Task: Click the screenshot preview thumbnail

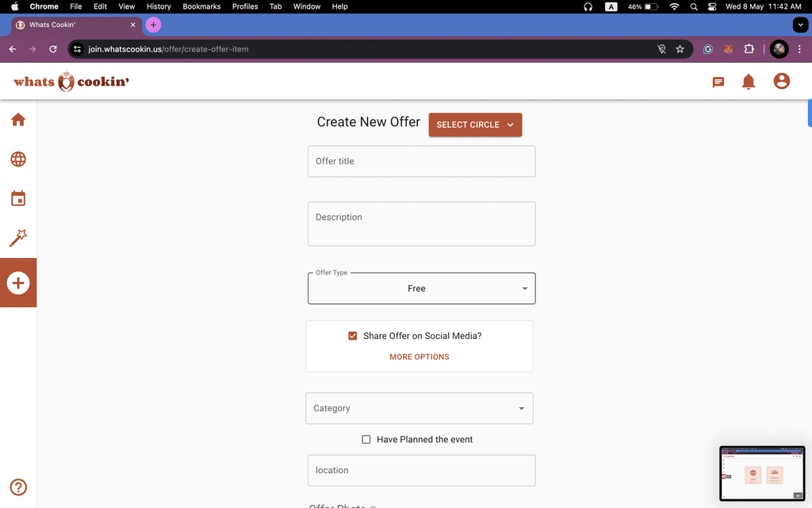Action: click(762, 473)
